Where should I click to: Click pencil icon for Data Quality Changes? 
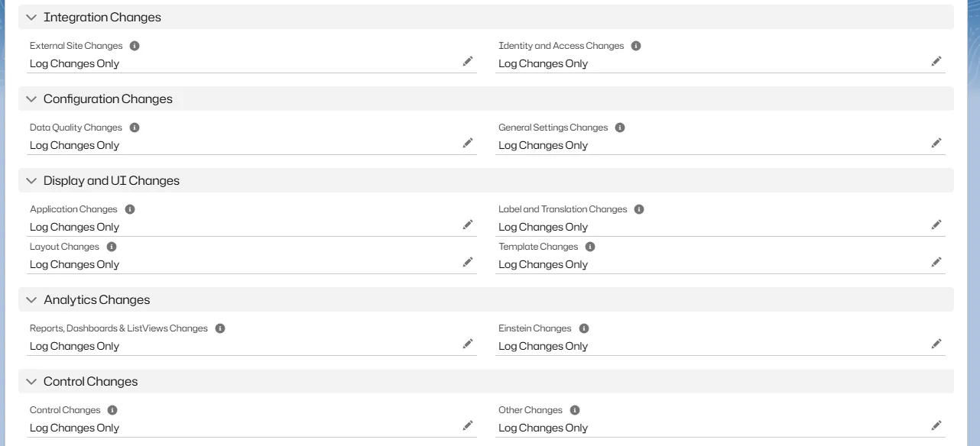468,143
